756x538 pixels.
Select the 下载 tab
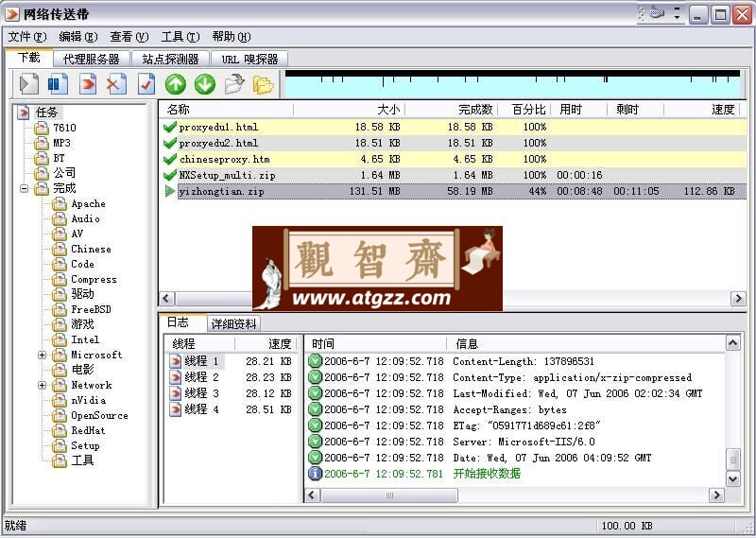tap(29, 58)
